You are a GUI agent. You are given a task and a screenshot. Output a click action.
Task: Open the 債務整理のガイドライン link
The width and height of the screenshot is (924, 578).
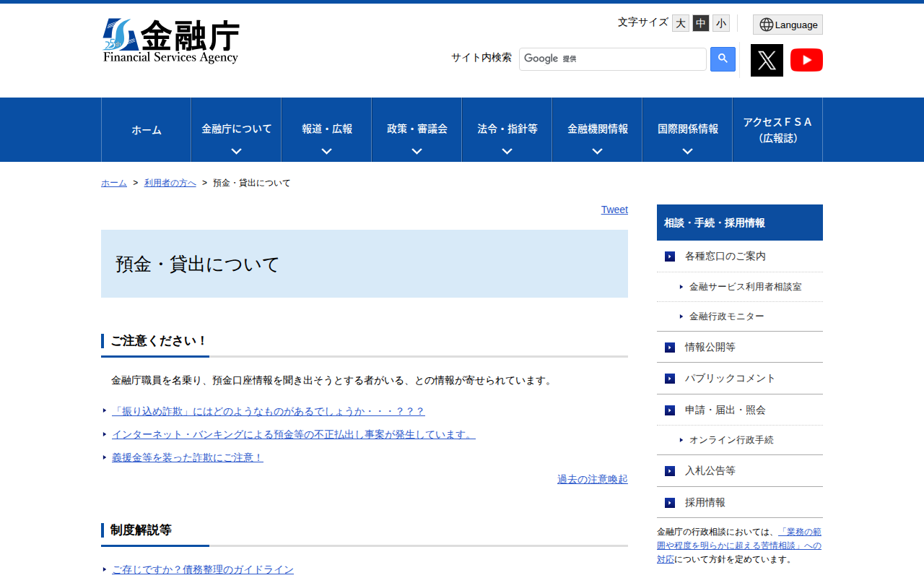(203, 569)
